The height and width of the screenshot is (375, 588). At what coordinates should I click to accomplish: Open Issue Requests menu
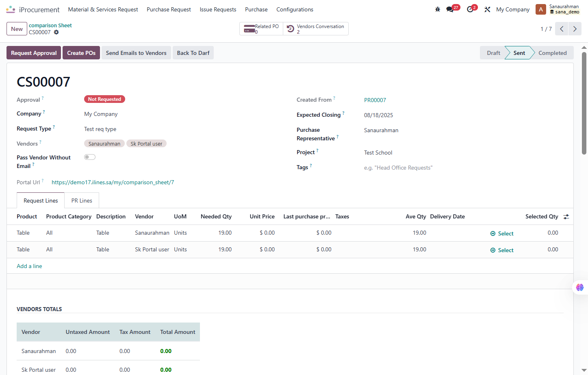pos(218,9)
